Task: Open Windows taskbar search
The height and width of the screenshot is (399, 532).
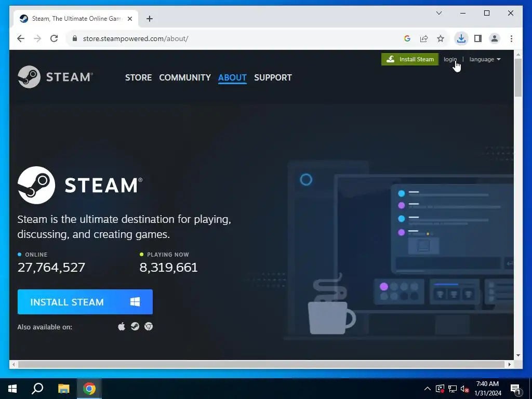Action: click(x=37, y=389)
